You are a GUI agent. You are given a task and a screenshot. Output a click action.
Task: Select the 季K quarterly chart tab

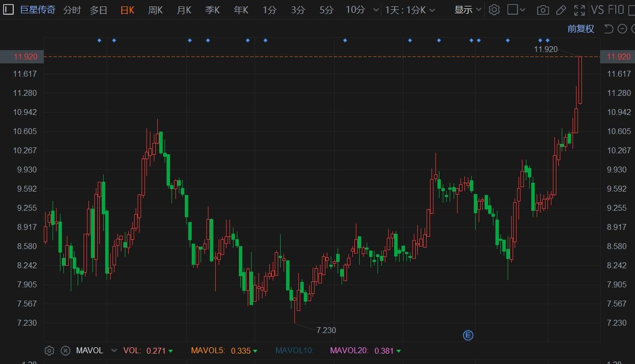(212, 10)
